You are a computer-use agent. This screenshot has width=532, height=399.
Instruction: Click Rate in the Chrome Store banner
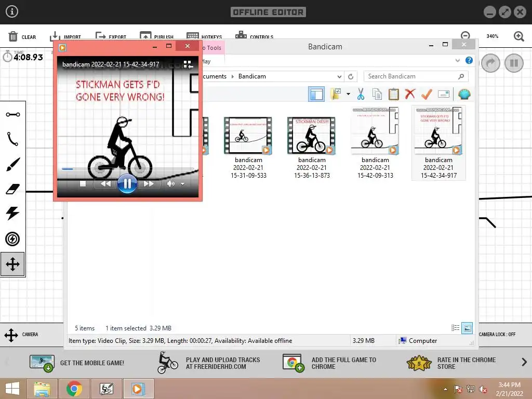451,363
